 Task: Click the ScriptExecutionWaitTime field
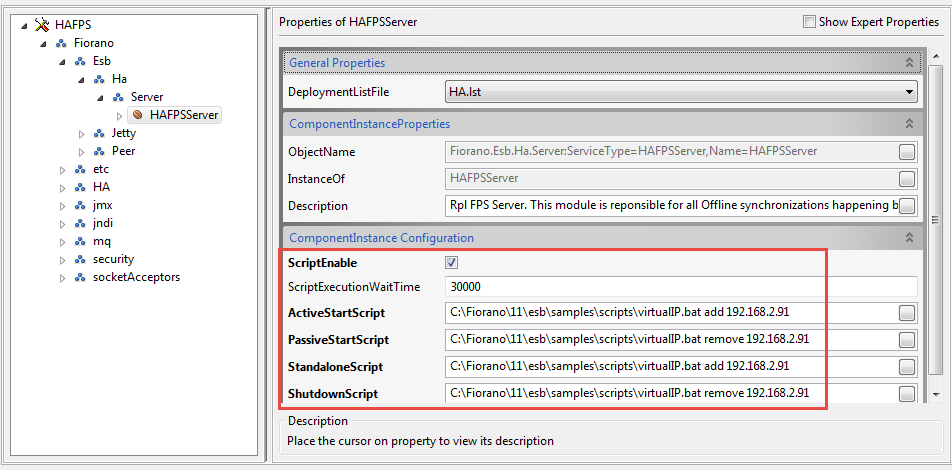point(681,287)
